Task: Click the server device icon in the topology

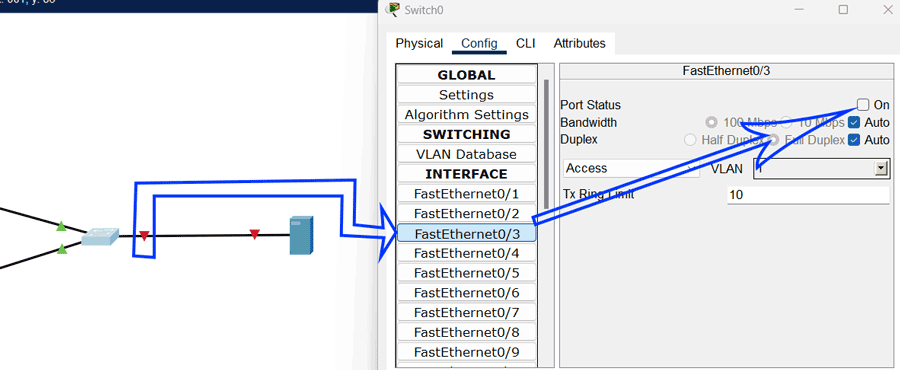Action: tap(301, 235)
